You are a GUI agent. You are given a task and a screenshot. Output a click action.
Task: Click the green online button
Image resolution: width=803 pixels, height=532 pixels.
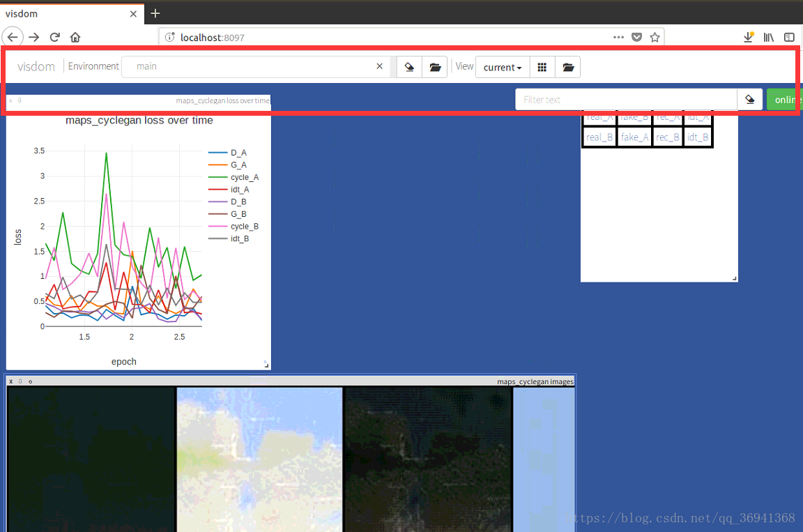pyautogui.click(x=785, y=100)
